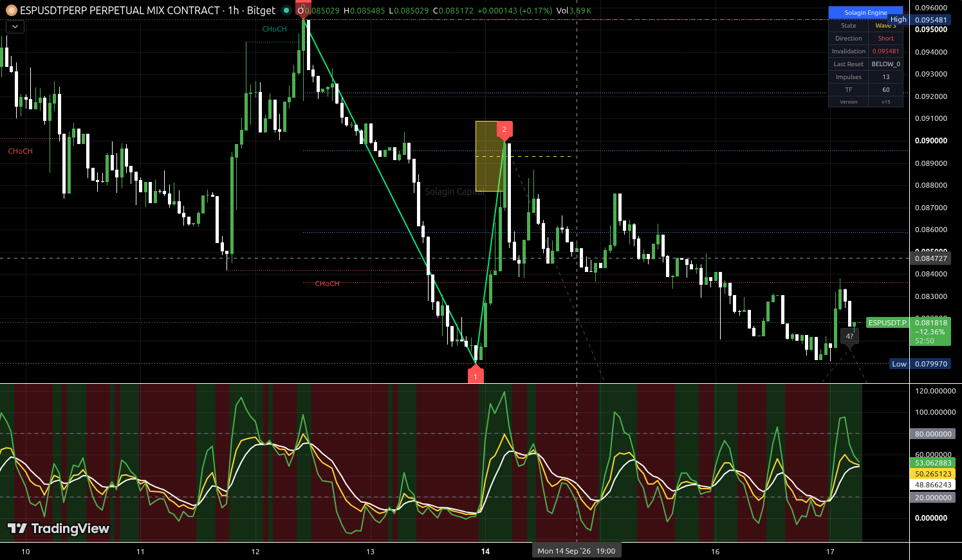
Task: Click the crosshair price label 0.084727
Action: coord(930,258)
